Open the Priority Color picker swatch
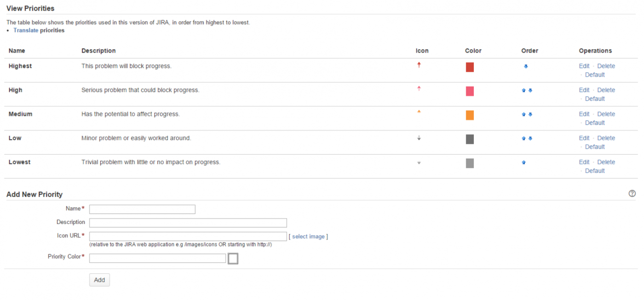Screen dimensions: 644x300 tap(233, 259)
